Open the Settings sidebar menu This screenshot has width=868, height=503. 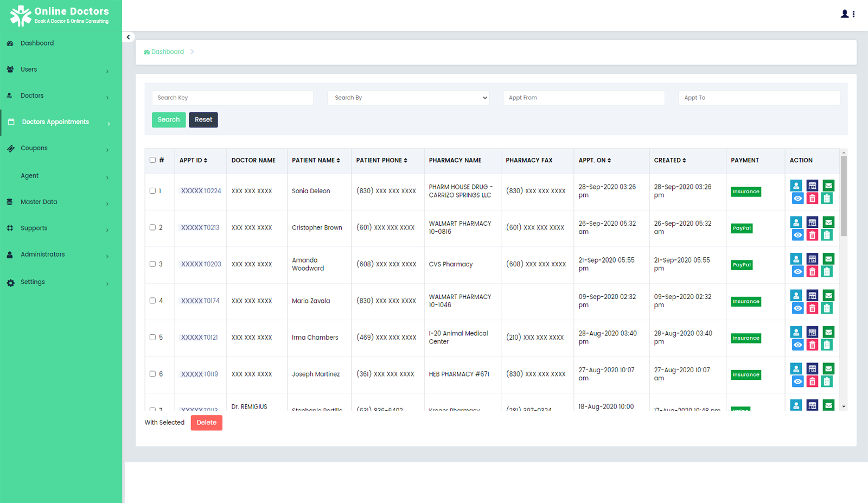(x=33, y=282)
